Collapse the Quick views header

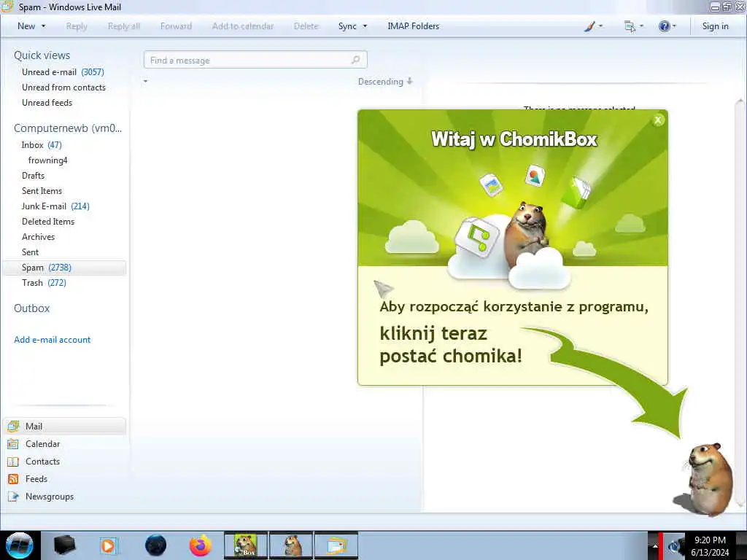[x=42, y=55]
